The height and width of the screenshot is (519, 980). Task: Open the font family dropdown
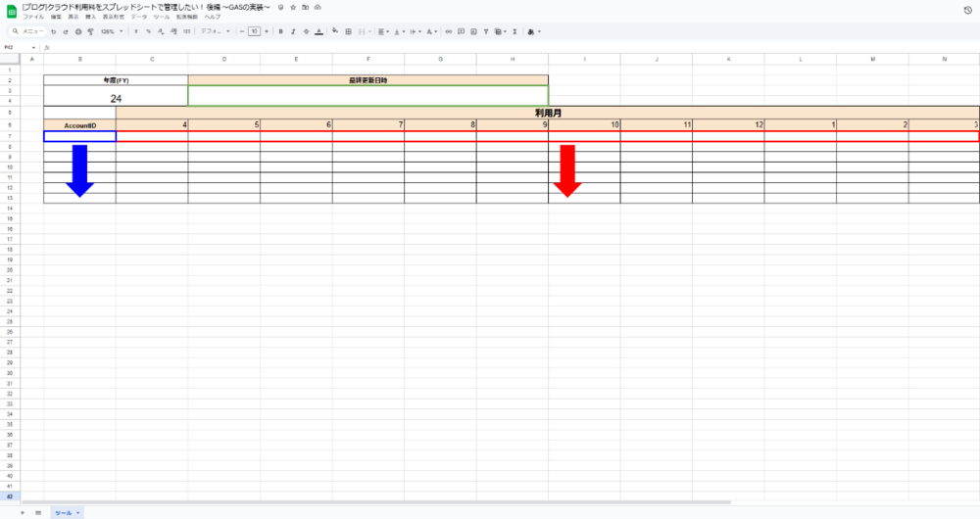click(x=215, y=31)
